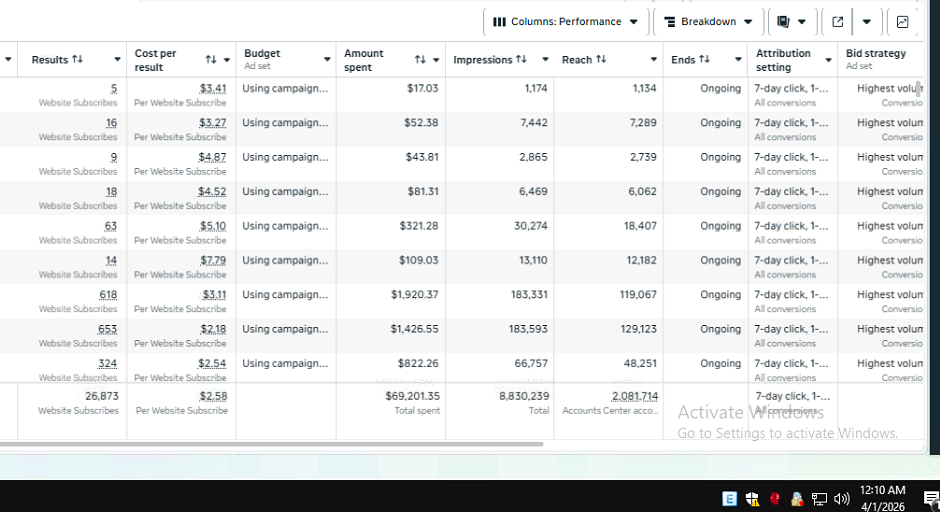This screenshot has width=940, height=512.
Task: Sort by Impressions column arrows
Action: [x=521, y=59]
